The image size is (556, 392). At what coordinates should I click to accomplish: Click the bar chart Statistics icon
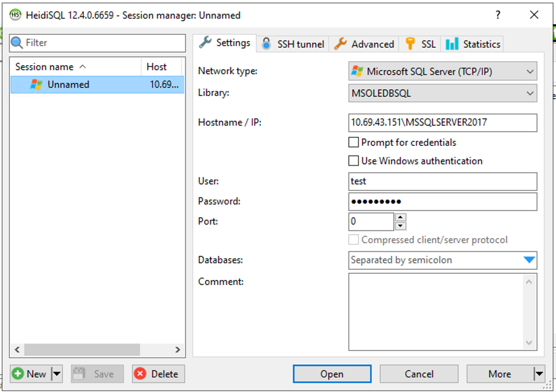(x=452, y=43)
